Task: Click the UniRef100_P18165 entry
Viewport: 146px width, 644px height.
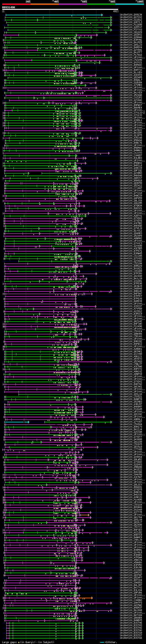Action: click(x=131, y=409)
